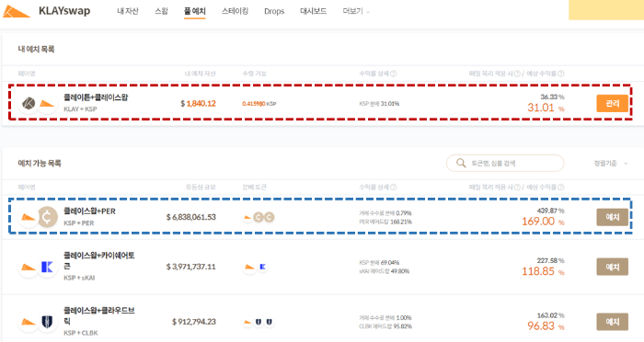Click the magnifier search icon

pos(461,164)
